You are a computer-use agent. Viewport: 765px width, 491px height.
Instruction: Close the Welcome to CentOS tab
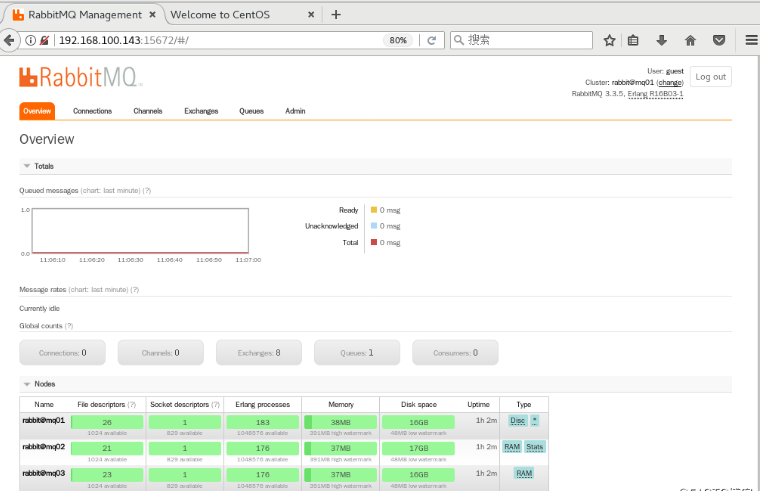[311, 15]
